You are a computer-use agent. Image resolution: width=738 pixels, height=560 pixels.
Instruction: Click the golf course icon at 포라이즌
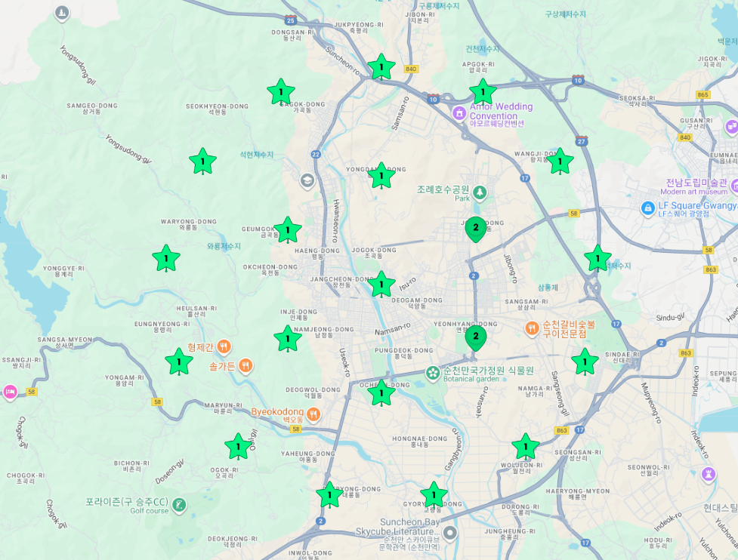click(179, 505)
